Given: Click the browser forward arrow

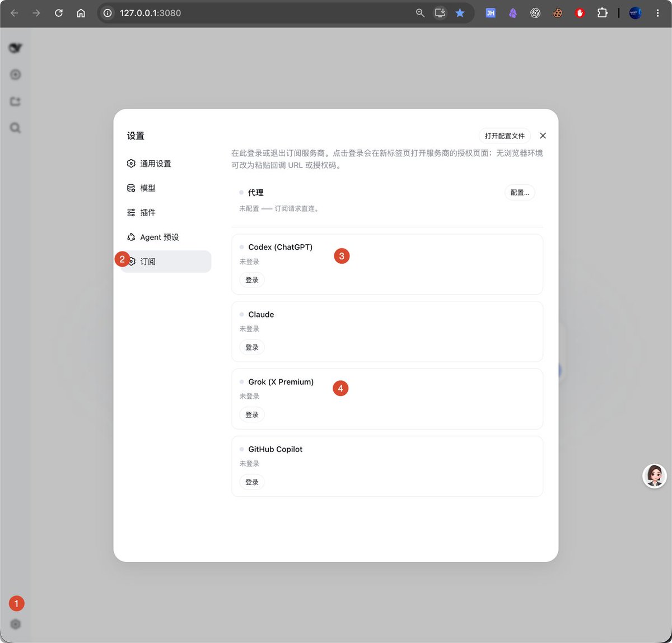Looking at the screenshot, I should tap(36, 13).
